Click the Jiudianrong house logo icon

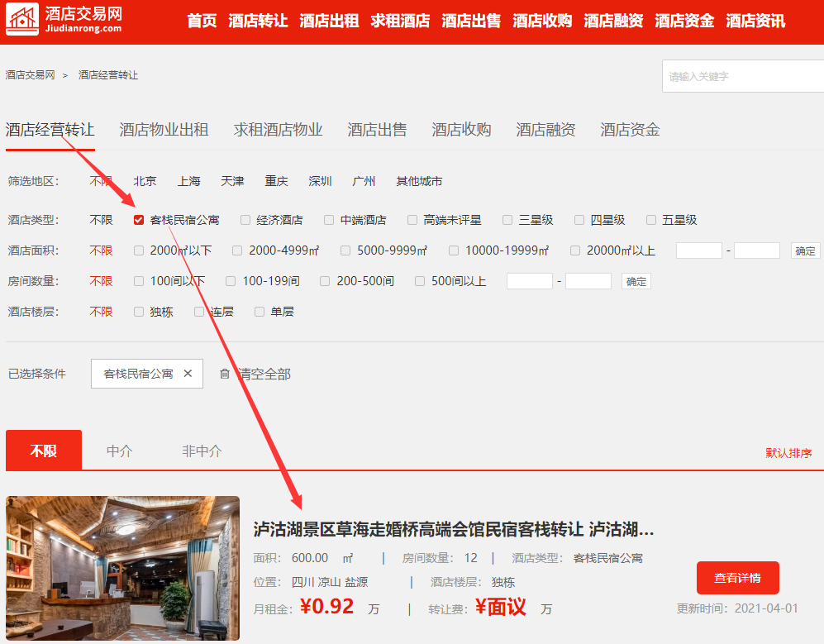coord(22,20)
